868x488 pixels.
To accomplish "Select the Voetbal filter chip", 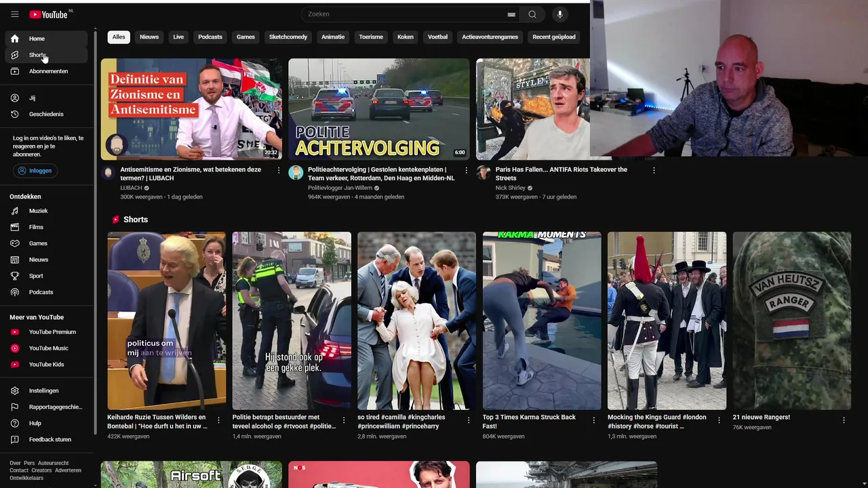I will coord(437,37).
